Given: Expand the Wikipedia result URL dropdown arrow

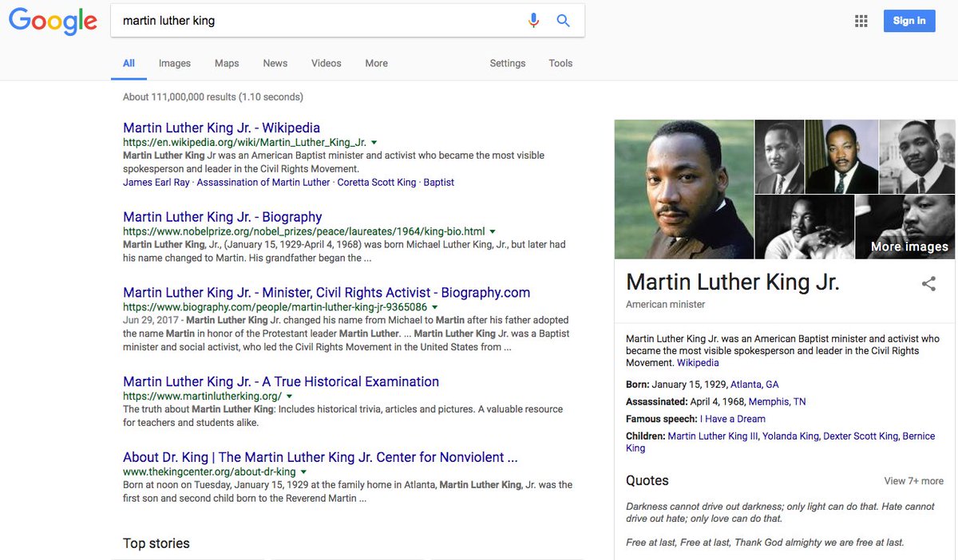Looking at the screenshot, I should 374,142.
